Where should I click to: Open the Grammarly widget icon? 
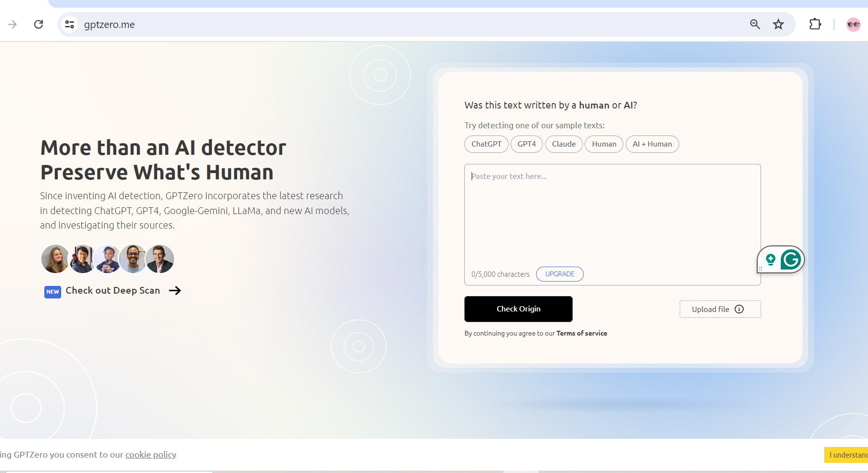[x=791, y=259]
